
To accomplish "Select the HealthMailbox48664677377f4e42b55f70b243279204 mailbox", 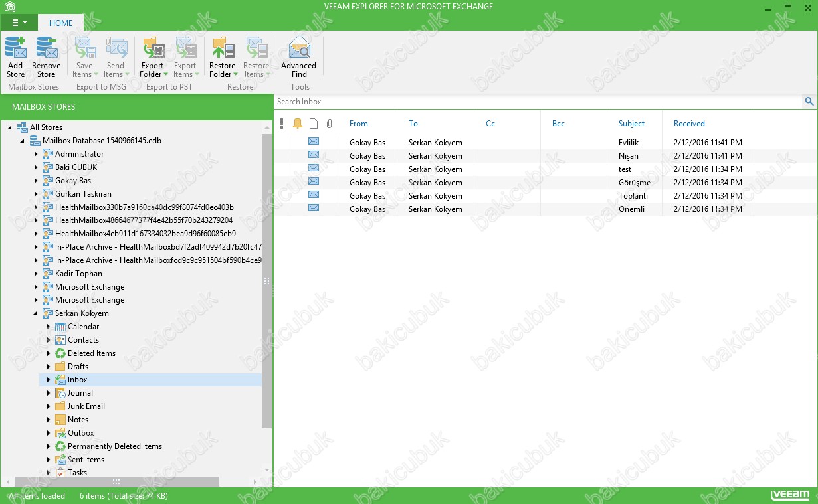I will (x=144, y=220).
